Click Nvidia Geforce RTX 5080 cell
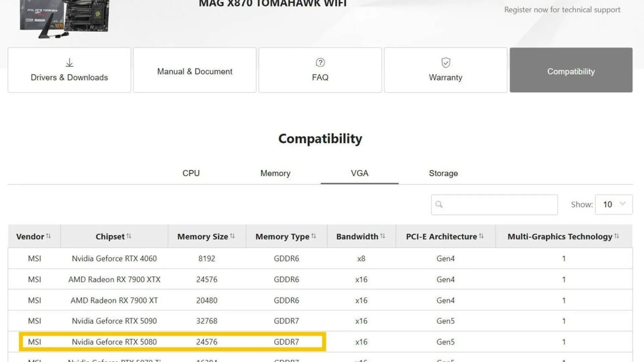644x362 pixels. pos(114,342)
